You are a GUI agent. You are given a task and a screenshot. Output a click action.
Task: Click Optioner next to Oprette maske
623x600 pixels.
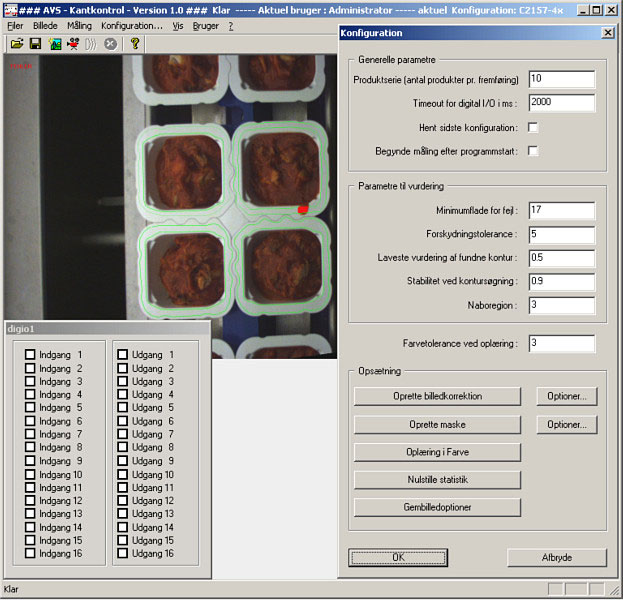click(567, 424)
